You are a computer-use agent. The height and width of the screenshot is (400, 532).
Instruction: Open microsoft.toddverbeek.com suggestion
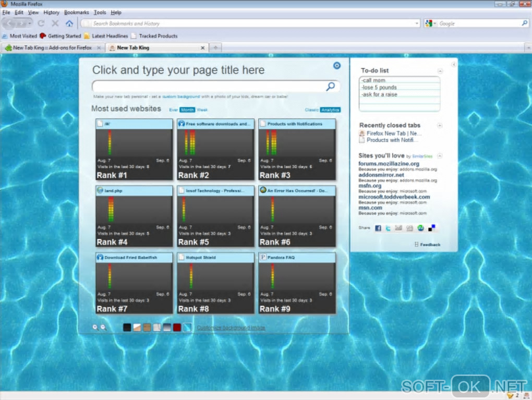click(x=394, y=197)
